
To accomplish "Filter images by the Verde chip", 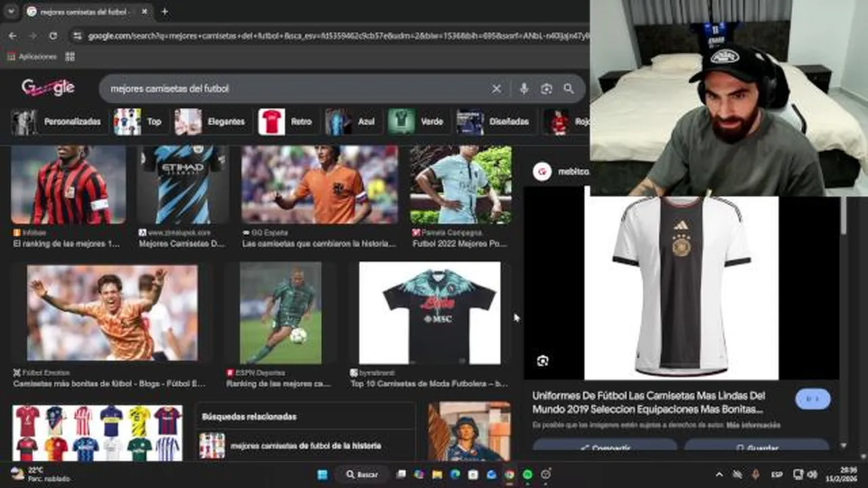I will 416,122.
